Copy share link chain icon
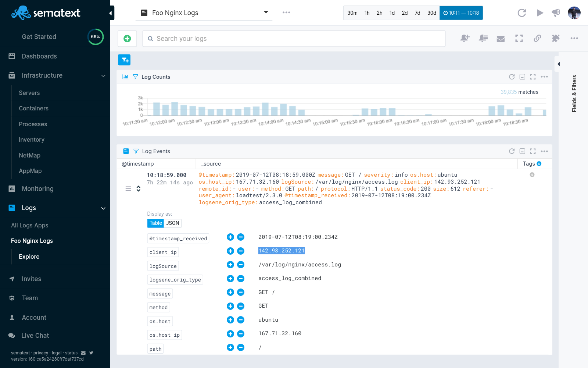Image resolution: width=588 pixels, height=368 pixels. point(537,38)
